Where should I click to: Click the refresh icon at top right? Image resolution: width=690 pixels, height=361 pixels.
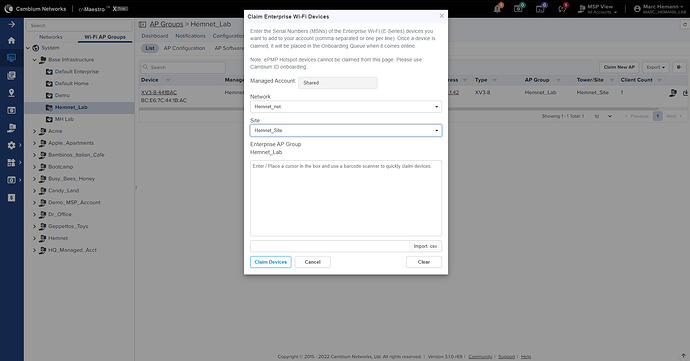point(684,25)
